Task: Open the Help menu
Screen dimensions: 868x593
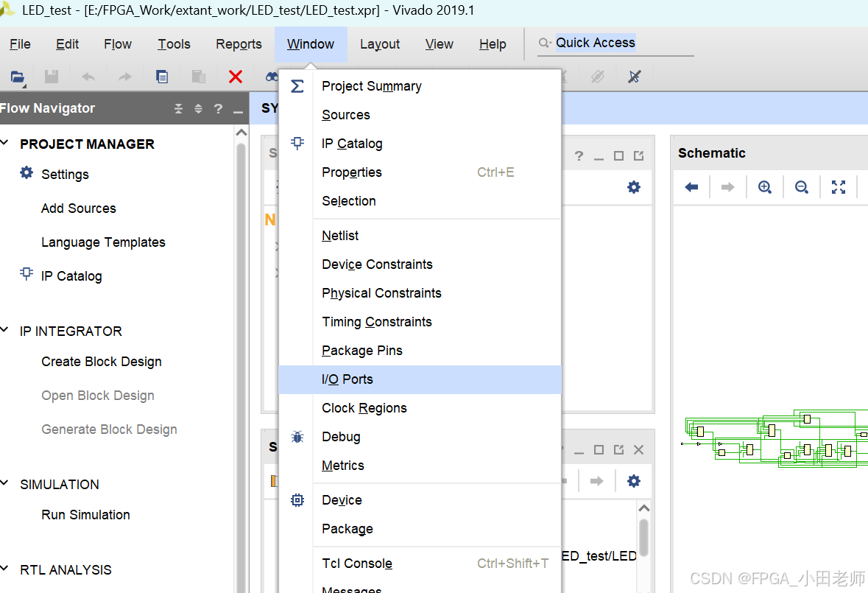Action: coord(493,44)
